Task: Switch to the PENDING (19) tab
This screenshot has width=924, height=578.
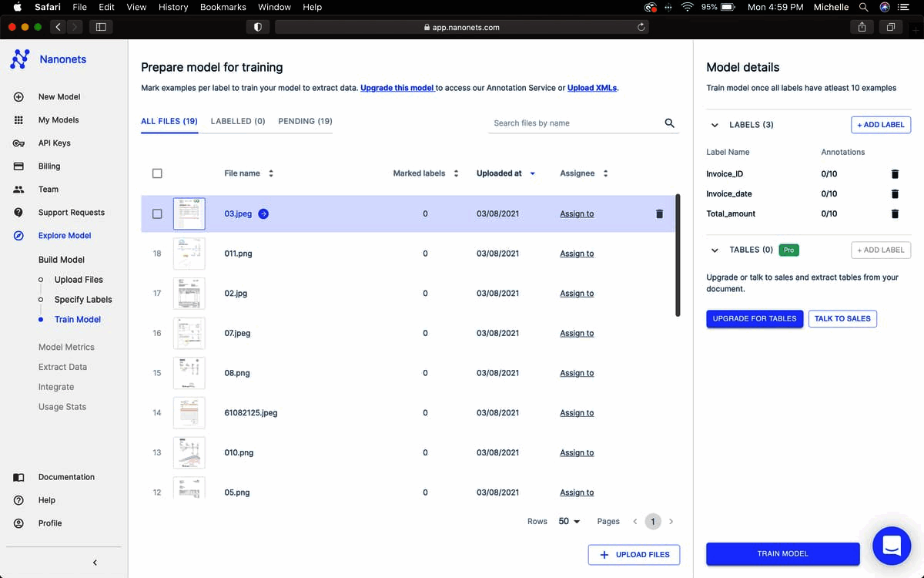Action: click(305, 121)
